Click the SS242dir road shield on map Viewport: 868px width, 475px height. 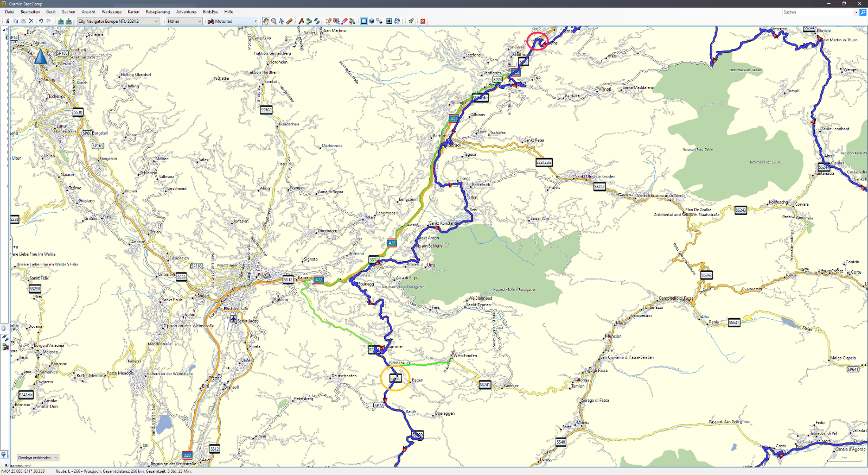click(544, 162)
